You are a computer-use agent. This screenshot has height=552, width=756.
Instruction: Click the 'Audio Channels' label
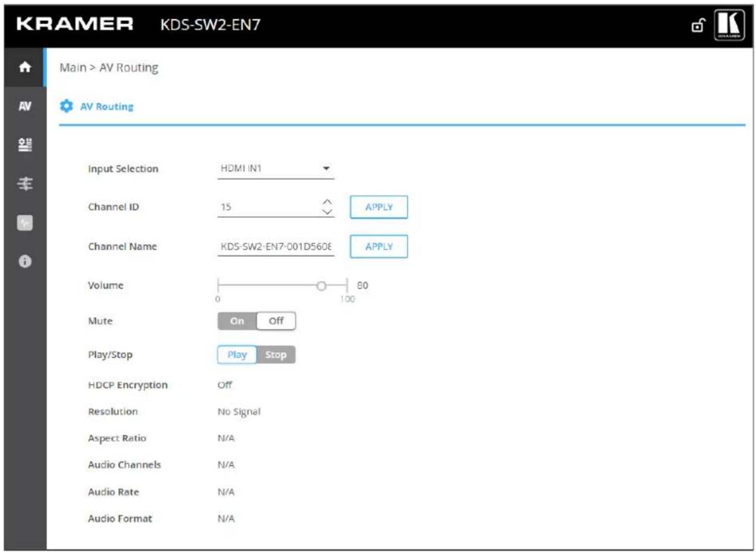(x=124, y=465)
